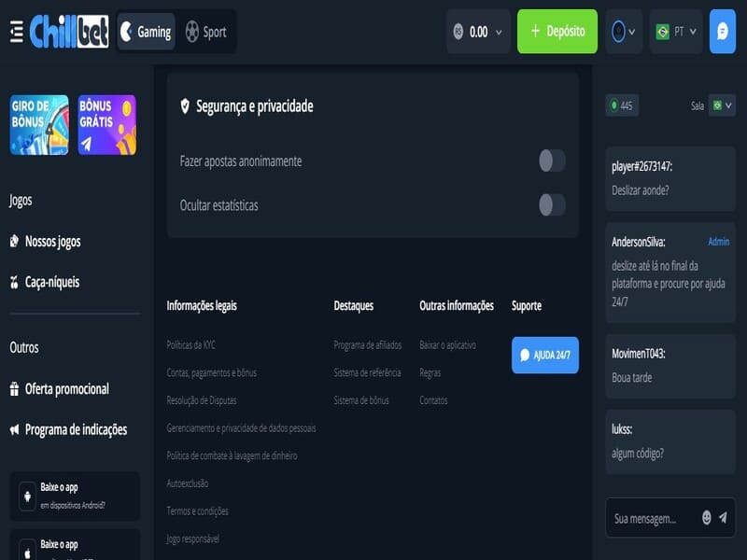Screen dimensions: 747x560
Task: Open the hamburger menu icon
Action: pos(16,32)
